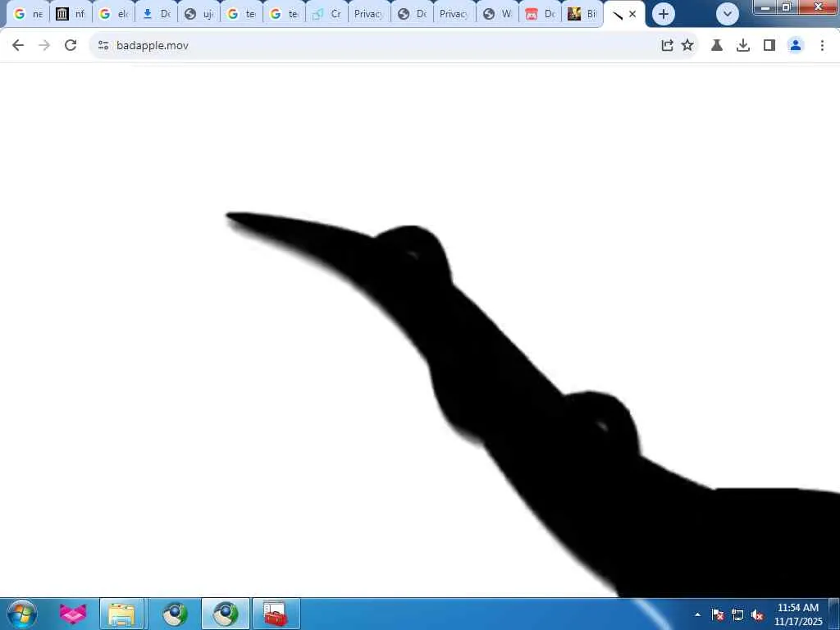Switch to the download-arrow icon tab
The width and height of the screenshot is (840, 630).
pyautogui.click(x=157, y=15)
